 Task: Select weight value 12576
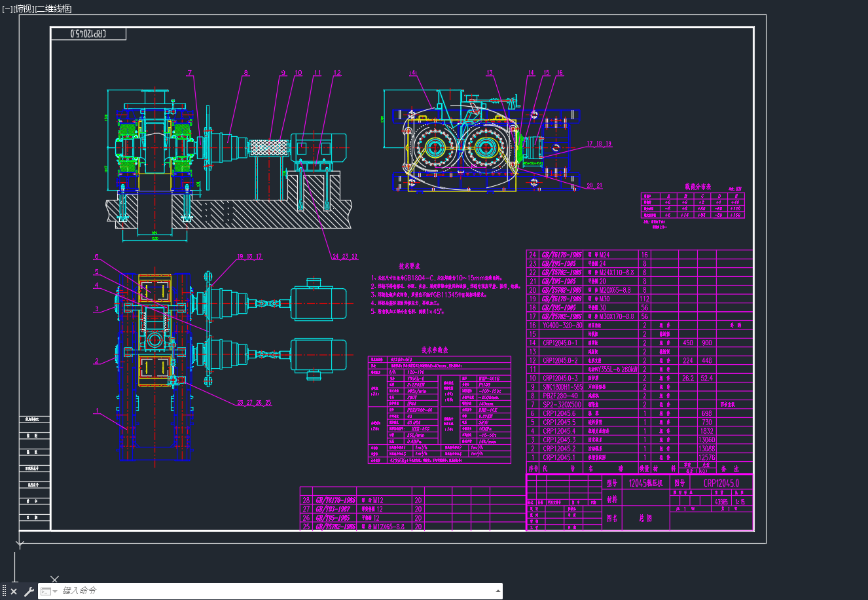coord(707,458)
